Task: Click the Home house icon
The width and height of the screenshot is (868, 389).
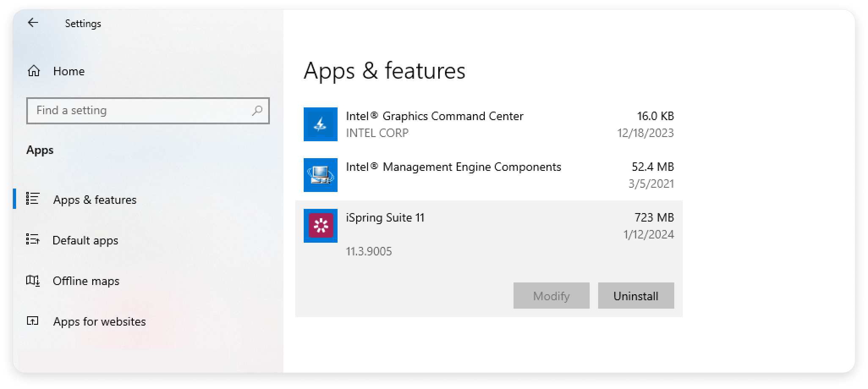Action: click(34, 71)
